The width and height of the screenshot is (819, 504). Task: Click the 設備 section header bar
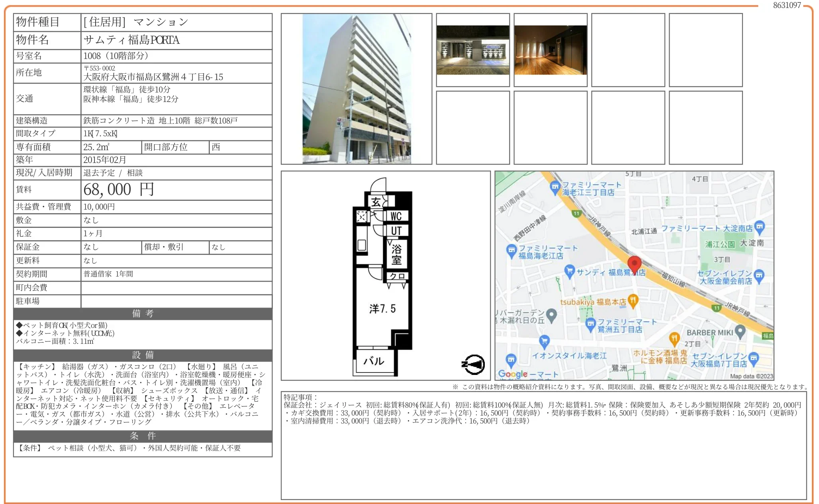[143, 355]
